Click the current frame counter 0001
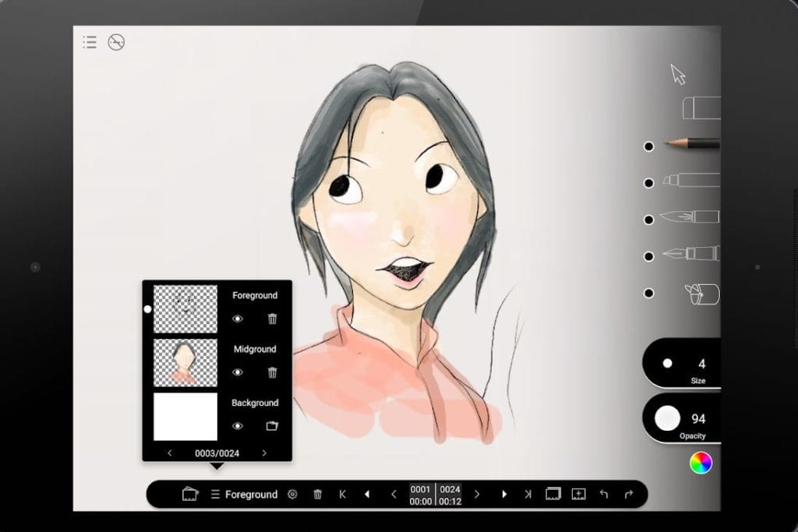The width and height of the screenshot is (798, 532). [x=420, y=489]
